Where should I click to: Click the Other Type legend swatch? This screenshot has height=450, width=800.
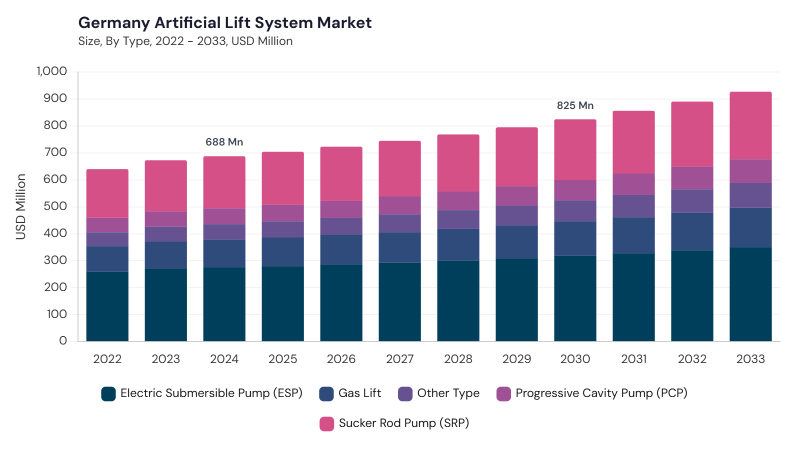(x=405, y=394)
